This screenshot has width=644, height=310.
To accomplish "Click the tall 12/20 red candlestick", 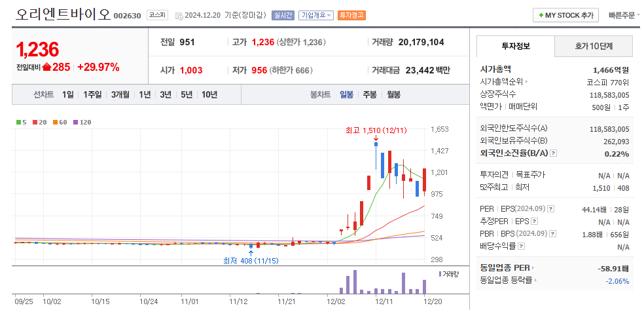I will pyautogui.click(x=425, y=180).
